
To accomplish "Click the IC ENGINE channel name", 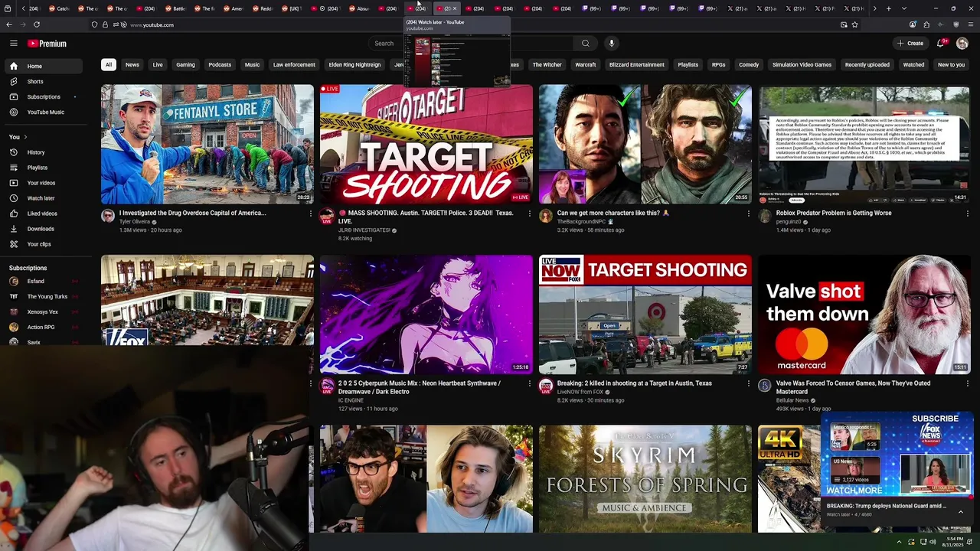I will (x=351, y=400).
